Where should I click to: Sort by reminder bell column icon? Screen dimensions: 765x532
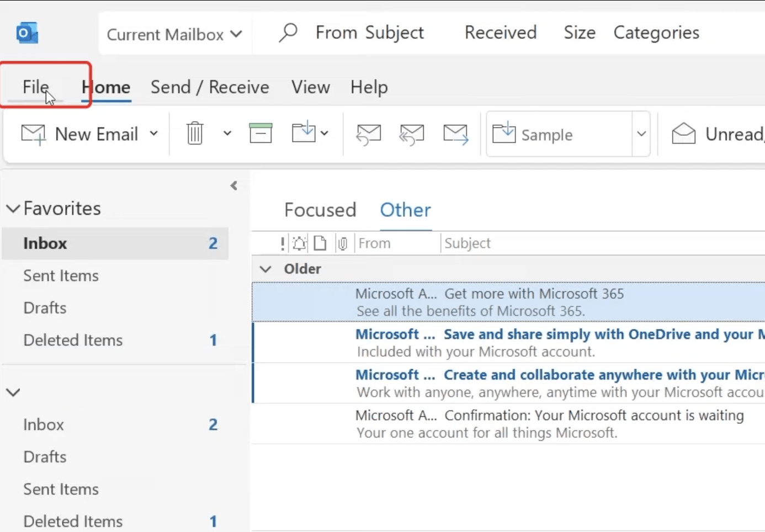300,243
